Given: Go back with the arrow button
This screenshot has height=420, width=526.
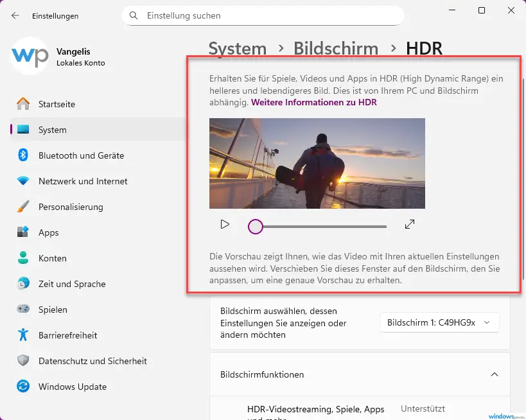Looking at the screenshot, I should coord(15,15).
